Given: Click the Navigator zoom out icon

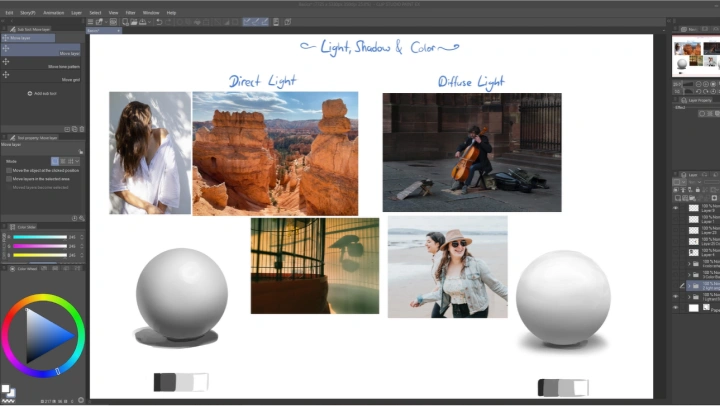Looking at the screenshot, I should pyautogui.click(x=698, y=84).
